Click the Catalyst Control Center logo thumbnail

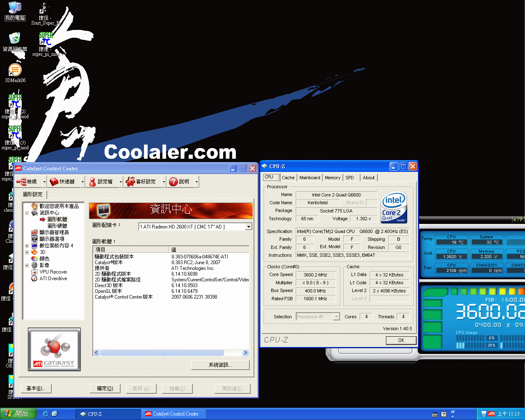point(54,349)
